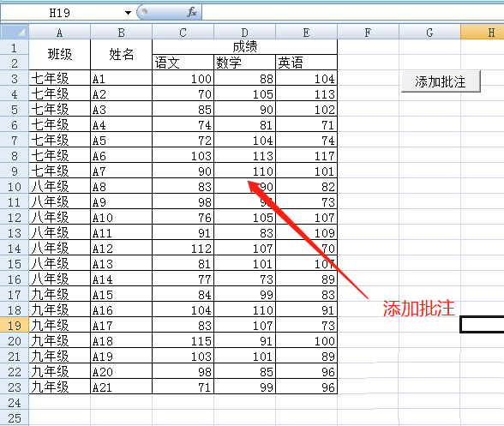
Task: Select column G header
Action: point(429,33)
